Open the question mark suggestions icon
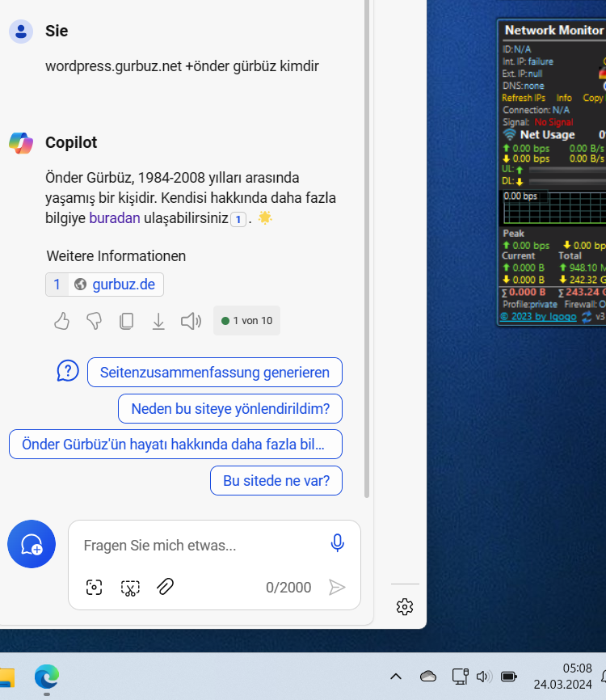Image resolution: width=606 pixels, height=700 pixels. coord(68,371)
